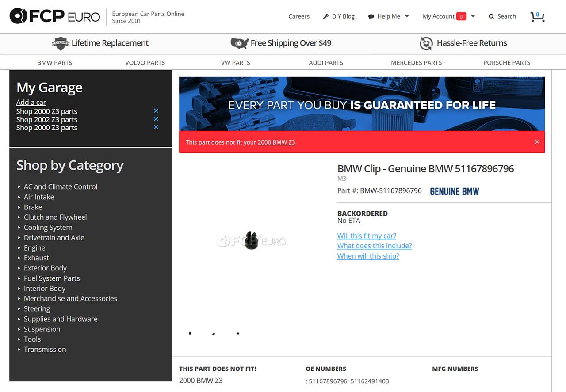Open the BMW PARTS menu

[55, 63]
